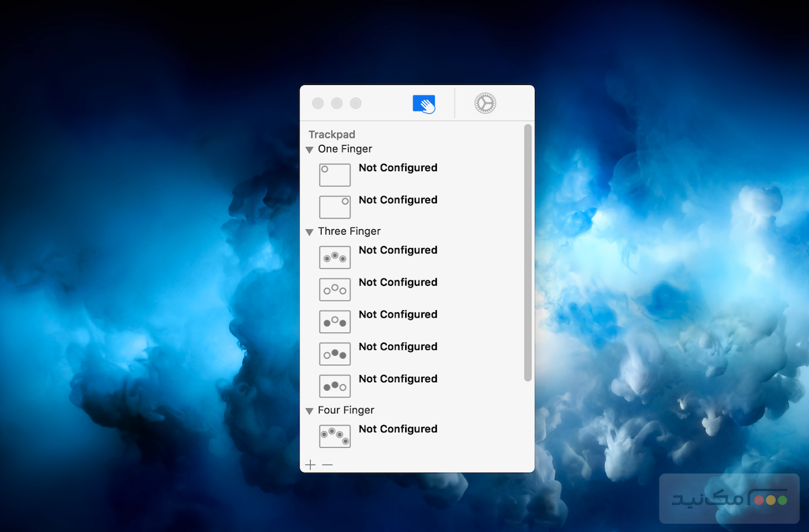
Task: Click the gesture list vertical scrollbar
Action: 528,253
